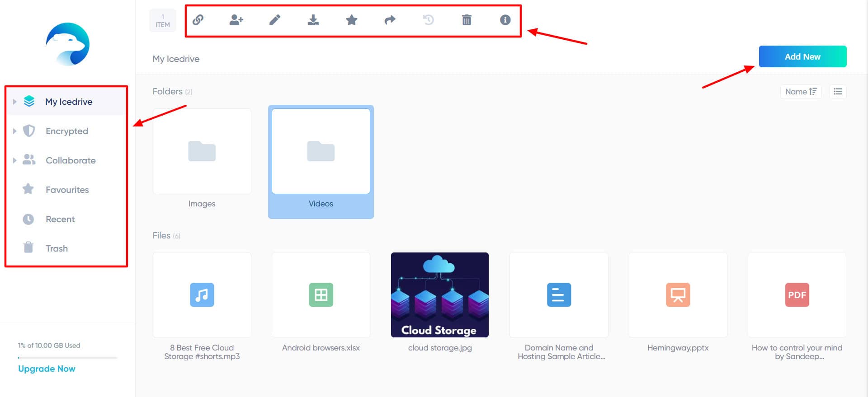Go to Recent in the sidebar
This screenshot has width=868, height=397.
(x=60, y=219)
